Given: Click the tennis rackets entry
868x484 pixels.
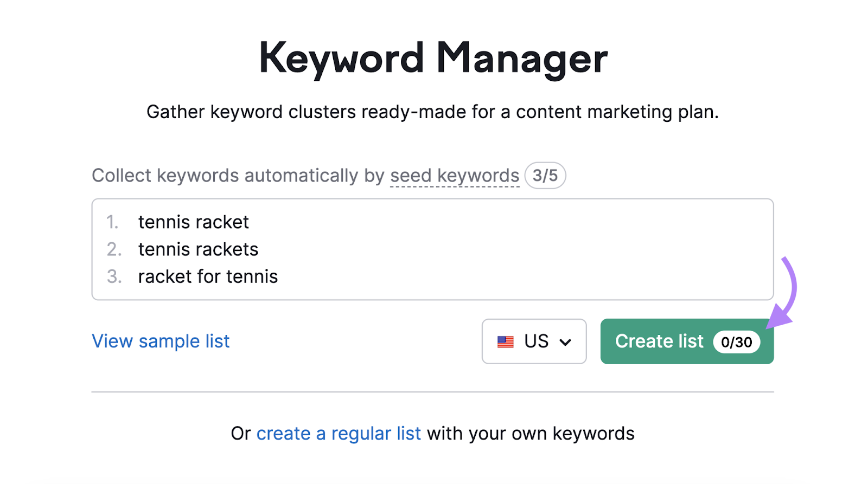Looking at the screenshot, I should (198, 249).
